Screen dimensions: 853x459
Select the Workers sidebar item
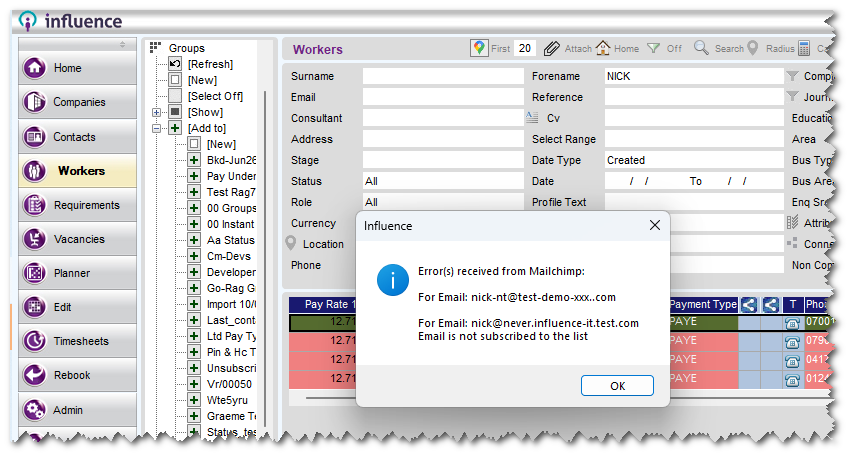[77, 171]
